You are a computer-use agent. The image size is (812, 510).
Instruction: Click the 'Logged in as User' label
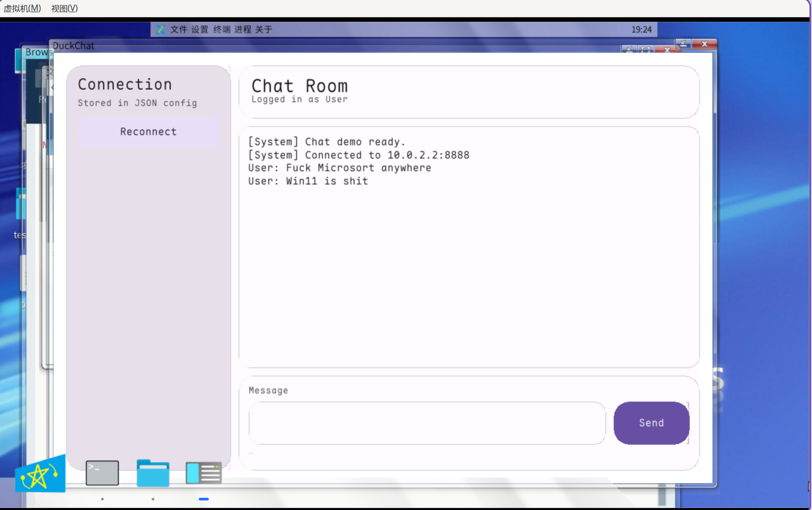(x=300, y=100)
